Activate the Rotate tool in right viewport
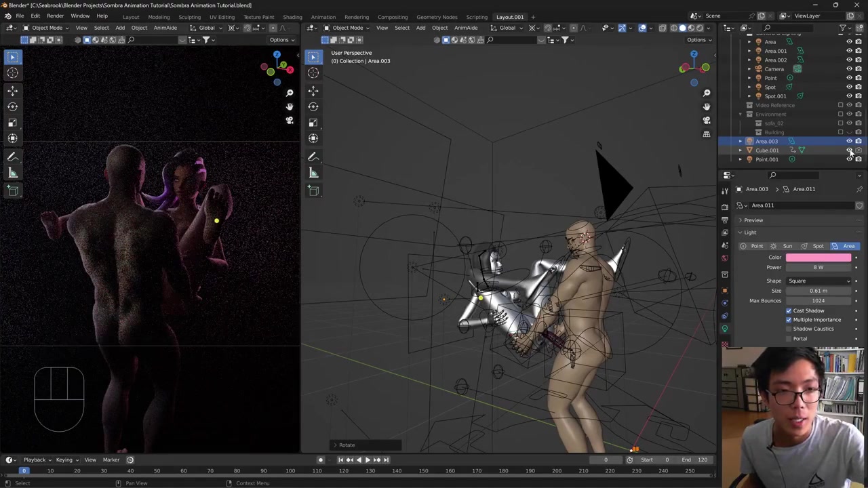The width and height of the screenshot is (868, 488). (313, 106)
